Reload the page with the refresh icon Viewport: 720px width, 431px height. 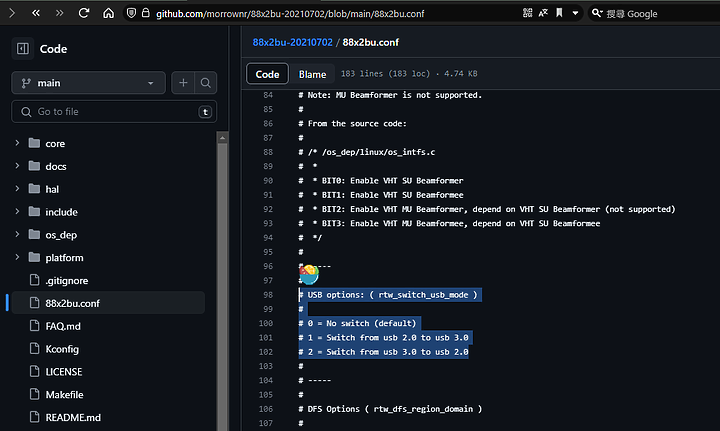pos(84,13)
